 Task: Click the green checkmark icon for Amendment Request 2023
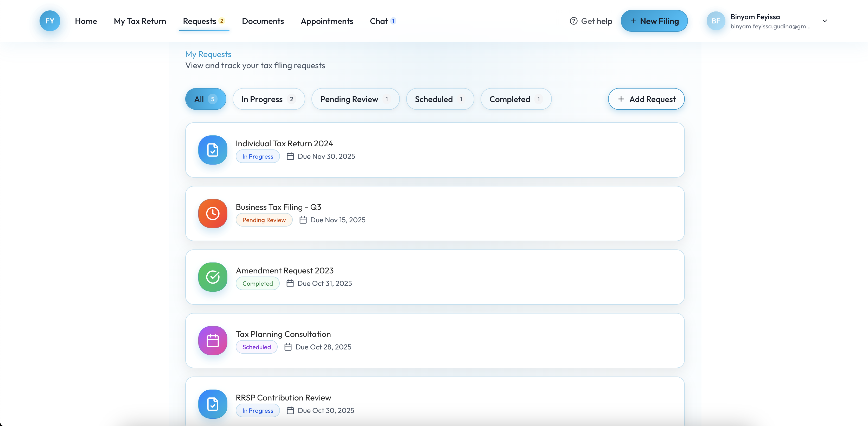[213, 277]
